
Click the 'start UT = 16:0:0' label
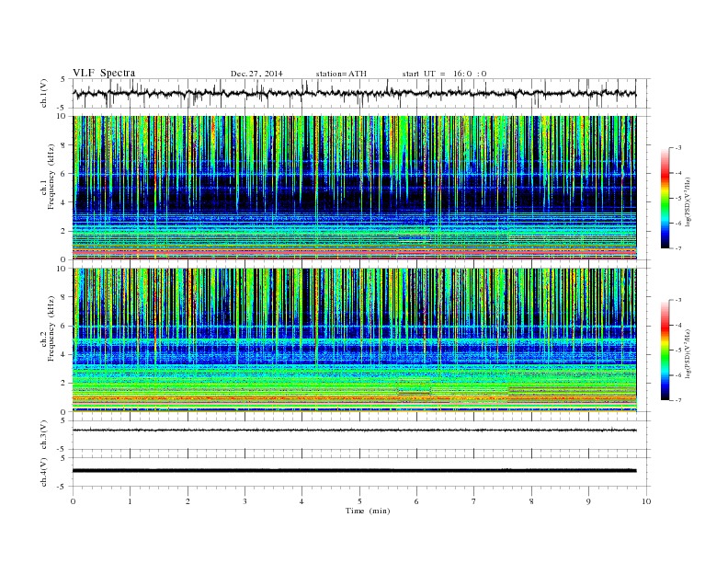coord(444,74)
